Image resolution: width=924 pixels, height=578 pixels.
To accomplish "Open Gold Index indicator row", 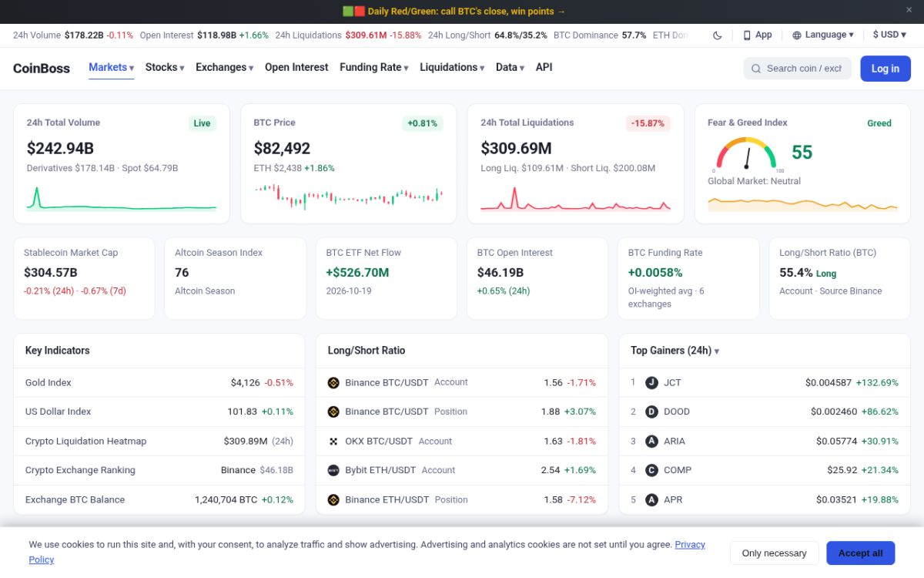I will coord(159,382).
